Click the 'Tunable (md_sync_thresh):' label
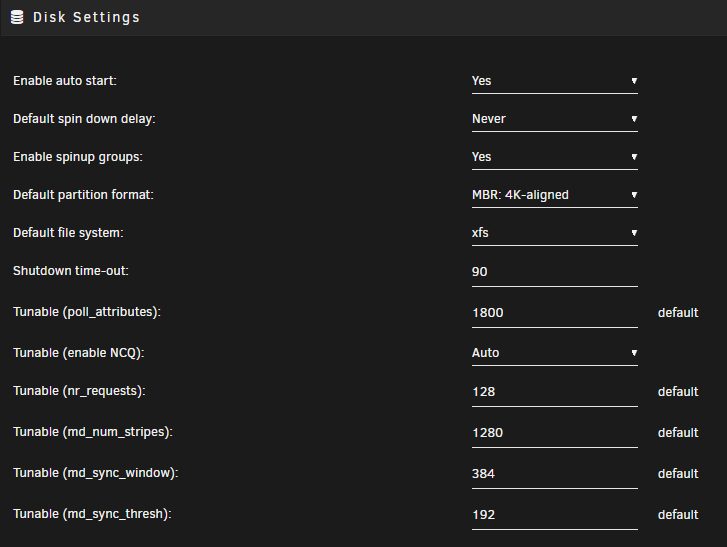The width and height of the screenshot is (727, 547). point(92,515)
